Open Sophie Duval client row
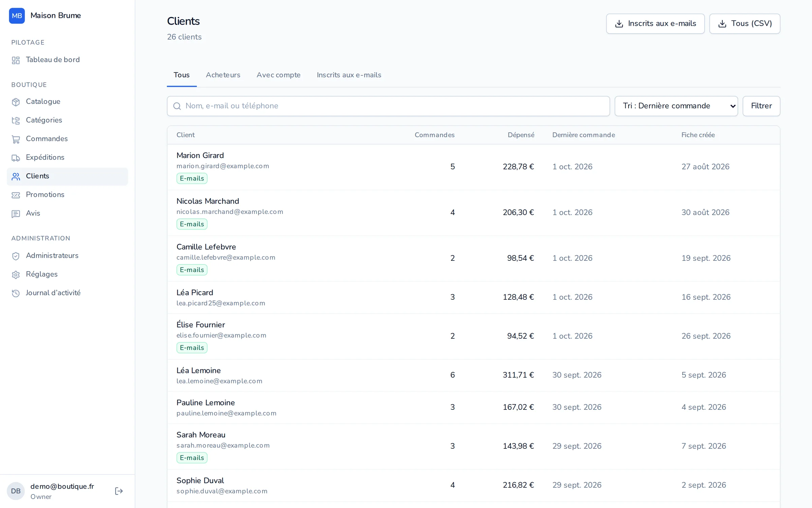This screenshot has height=508, width=812. point(473,485)
